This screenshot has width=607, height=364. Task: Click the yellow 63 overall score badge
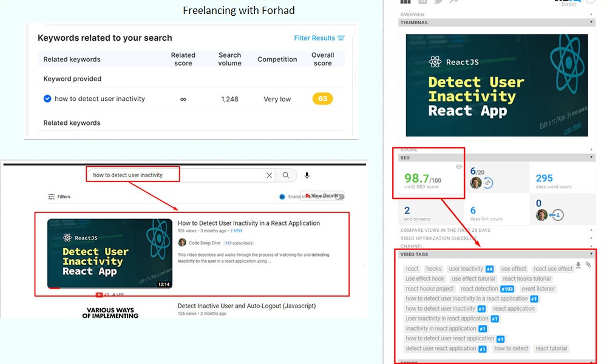click(323, 98)
